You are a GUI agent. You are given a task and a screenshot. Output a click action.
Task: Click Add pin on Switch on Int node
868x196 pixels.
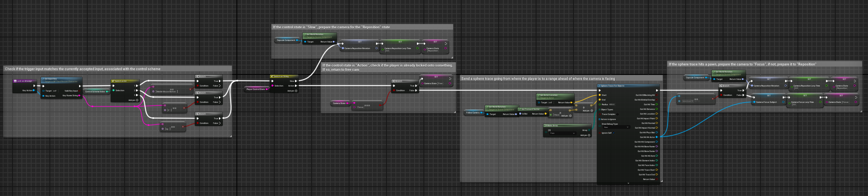pos(134,100)
